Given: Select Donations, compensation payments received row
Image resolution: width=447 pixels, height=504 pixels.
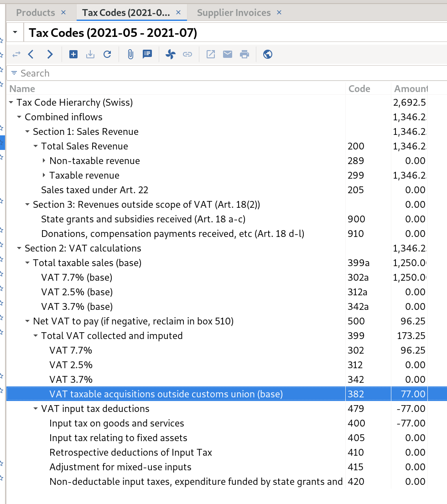Looking at the screenshot, I should 227,234.
